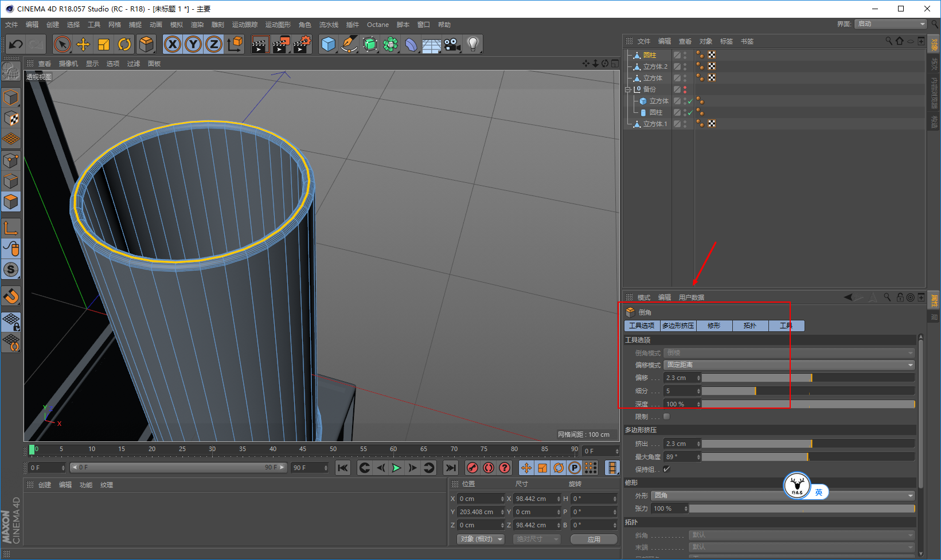The height and width of the screenshot is (560, 941).
Task: Click the 应用 button
Action: coord(594,539)
